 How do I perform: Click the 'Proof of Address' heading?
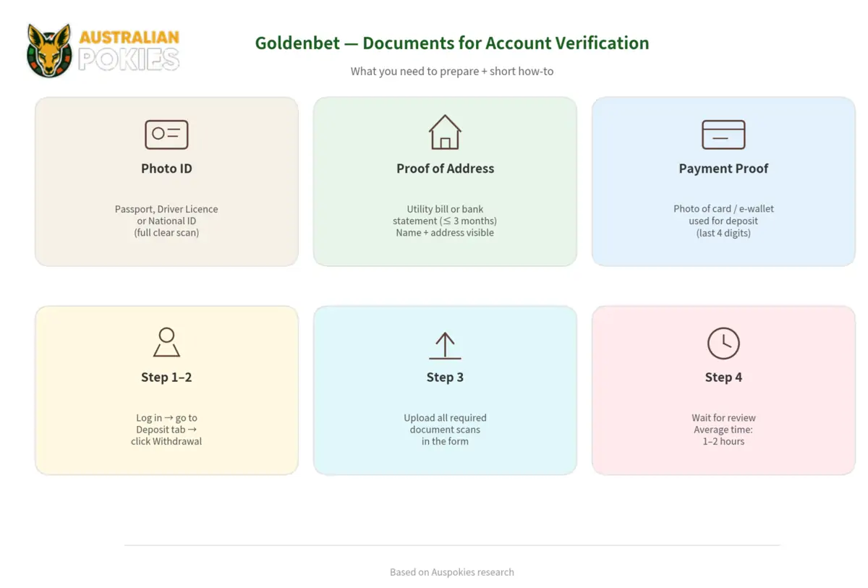pos(445,169)
